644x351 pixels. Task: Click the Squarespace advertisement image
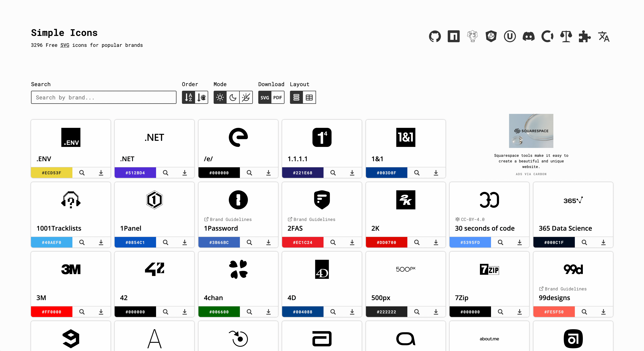pos(531,131)
